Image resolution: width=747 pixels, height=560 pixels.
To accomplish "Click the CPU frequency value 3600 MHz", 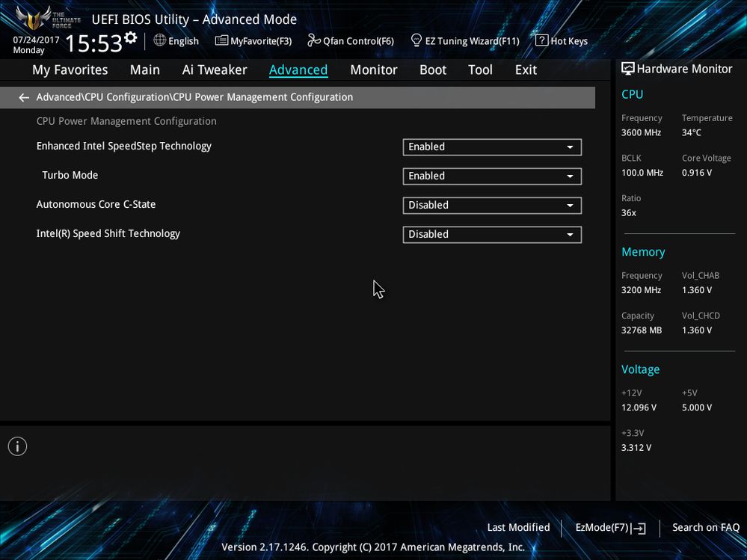I will (641, 133).
